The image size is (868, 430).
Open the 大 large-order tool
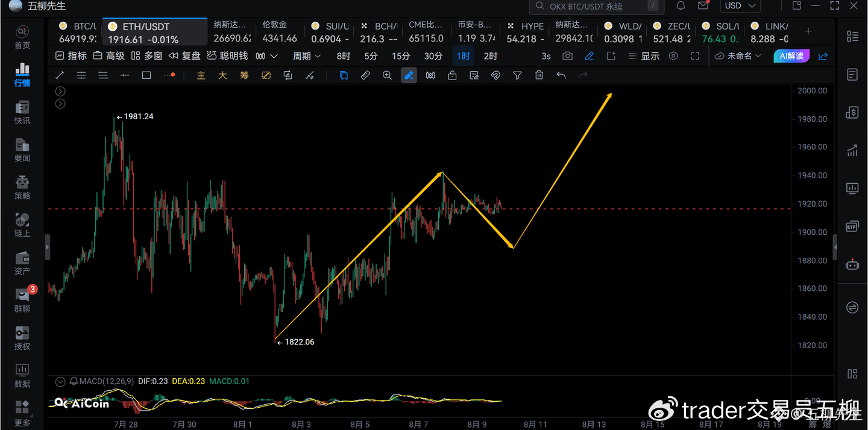point(222,75)
